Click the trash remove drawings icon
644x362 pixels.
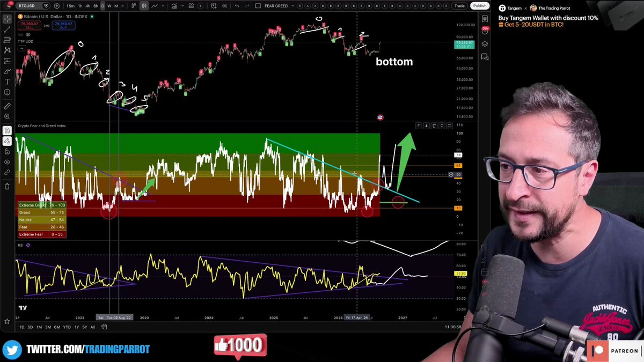point(7,186)
